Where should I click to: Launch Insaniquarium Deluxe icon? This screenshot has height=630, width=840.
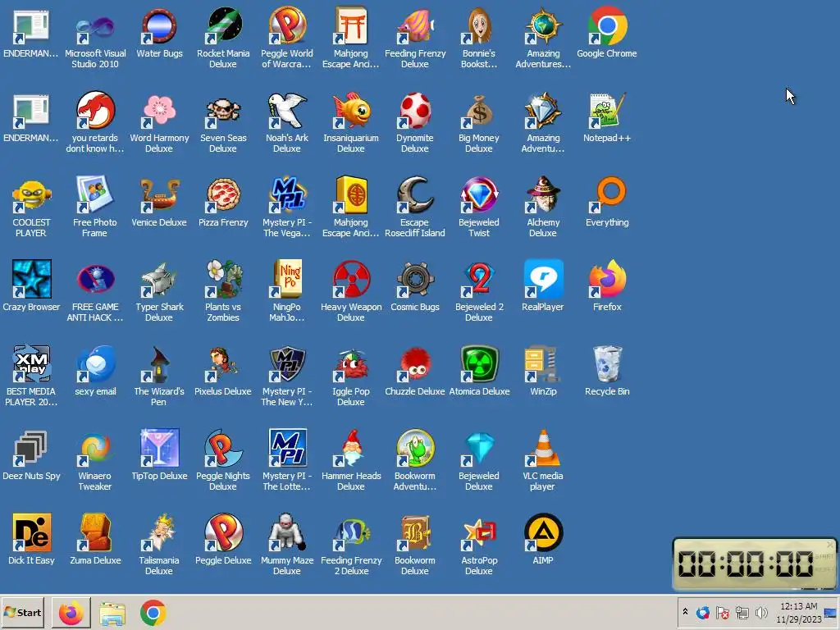(x=351, y=112)
